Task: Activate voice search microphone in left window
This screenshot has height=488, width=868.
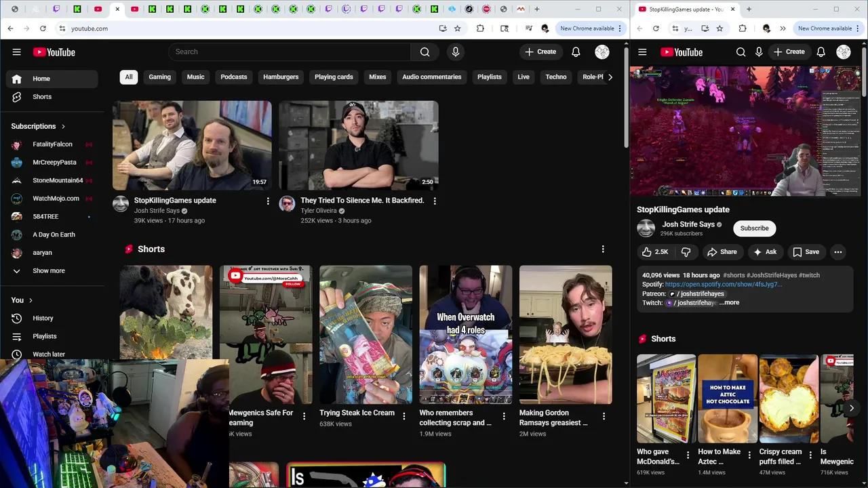Action: pos(456,52)
